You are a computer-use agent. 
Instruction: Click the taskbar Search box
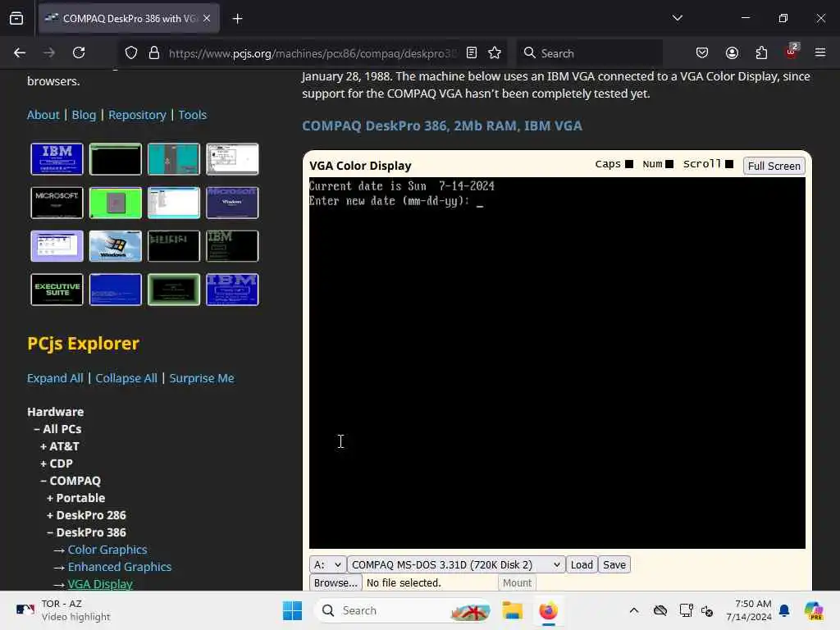[404, 610]
